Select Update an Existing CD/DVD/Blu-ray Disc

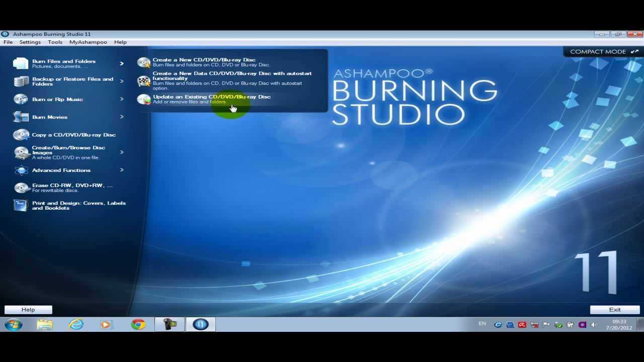pos(212,97)
